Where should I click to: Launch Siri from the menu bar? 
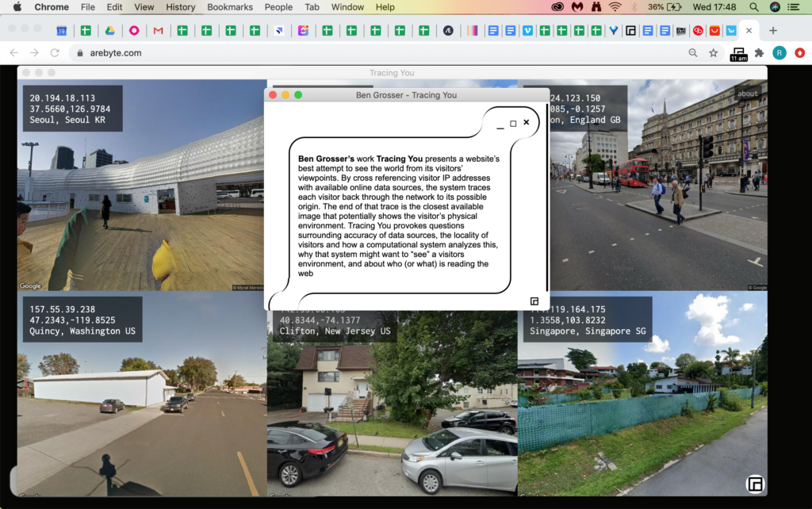point(776,7)
